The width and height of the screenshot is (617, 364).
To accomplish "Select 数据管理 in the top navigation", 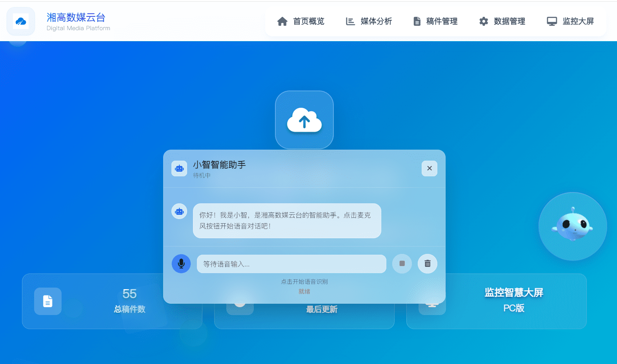I will tap(502, 22).
